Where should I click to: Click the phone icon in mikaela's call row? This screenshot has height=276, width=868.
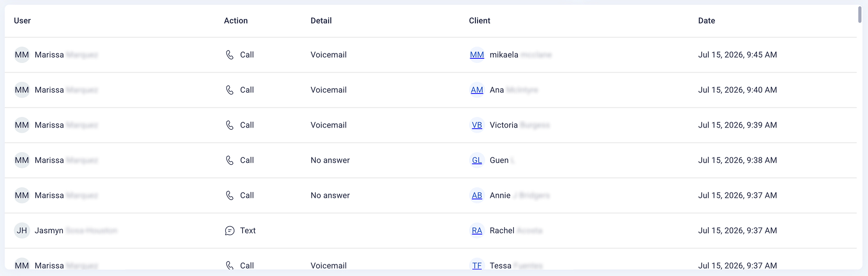coord(230,55)
